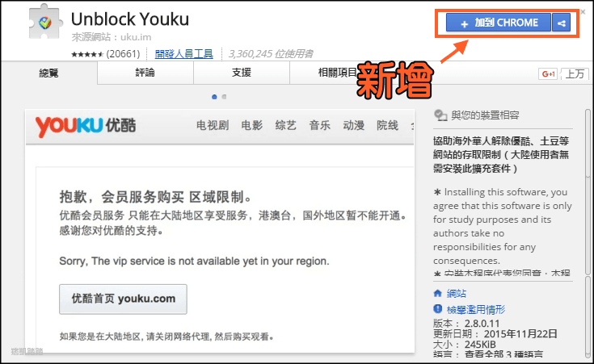Click 动漫 in the Youku nav bar
This screenshot has width=594, height=364.
coord(353,125)
